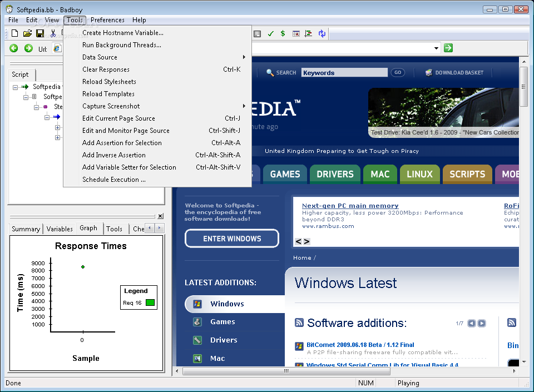Image resolution: width=534 pixels, height=392 pixels.
Task: Choose Reload Stylesheets from Tools menu
Action: coord(157,82)
